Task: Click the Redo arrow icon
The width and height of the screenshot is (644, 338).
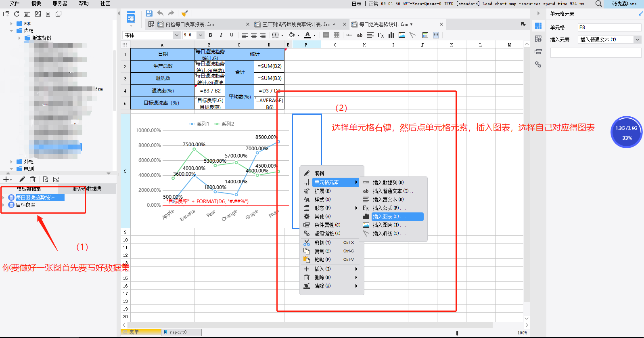Action: point(171,13)
